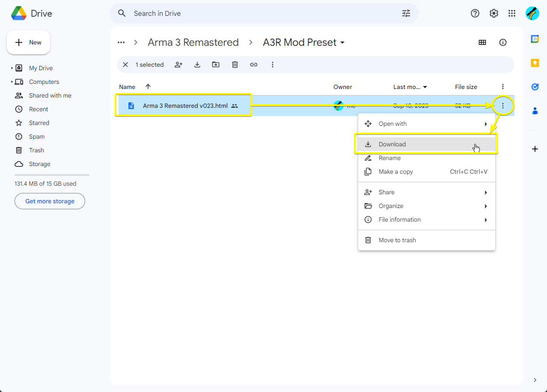Switch to grid layout view
This screenshot has height=392, width=547.
pos(482,42)
